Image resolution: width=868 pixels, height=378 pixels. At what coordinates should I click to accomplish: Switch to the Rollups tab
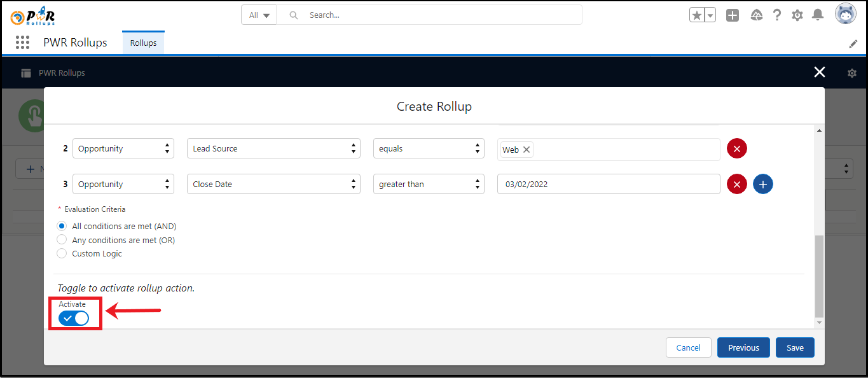[142, 42]
